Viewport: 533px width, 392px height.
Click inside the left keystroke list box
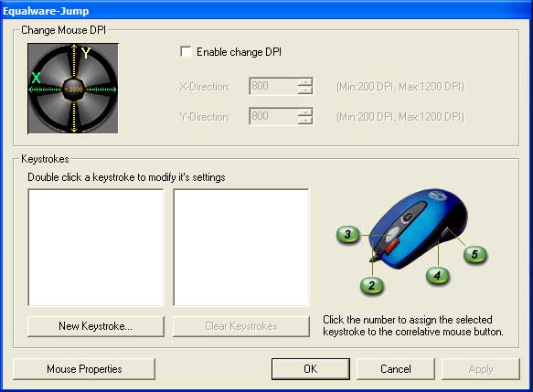[x=96, y=248]
